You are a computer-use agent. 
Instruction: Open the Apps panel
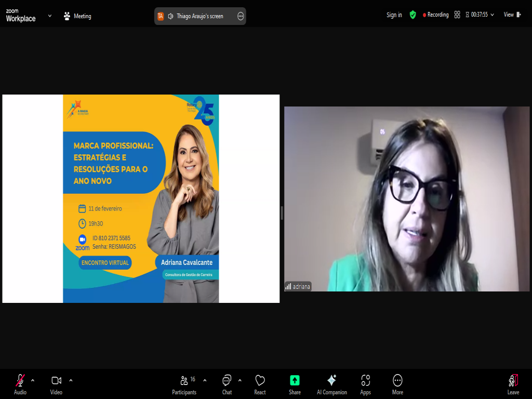coord(366,384)
